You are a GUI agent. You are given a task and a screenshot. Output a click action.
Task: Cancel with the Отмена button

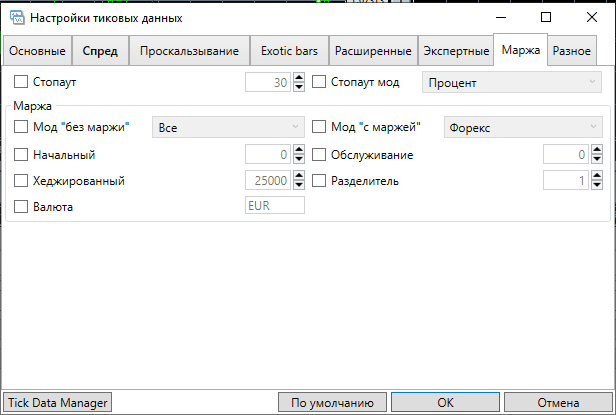[x=558, y=402]
